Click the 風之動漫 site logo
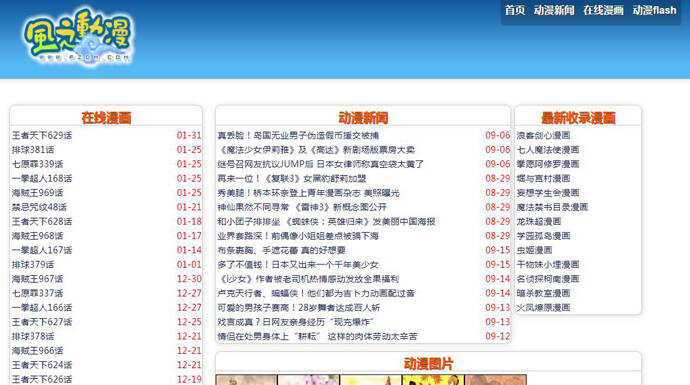Screen dimensions: 690x385 click(77, 37)
